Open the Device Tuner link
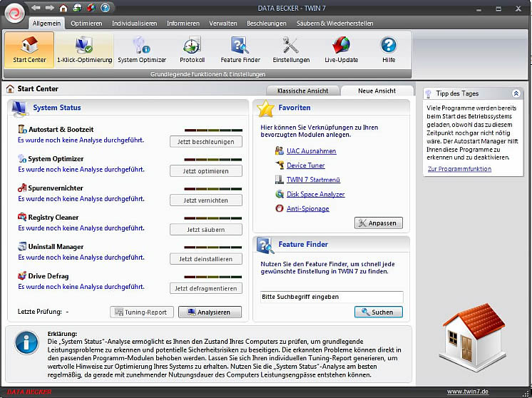Image resolution: width=532 pixels, height=398 pixels. click(306, 165)
